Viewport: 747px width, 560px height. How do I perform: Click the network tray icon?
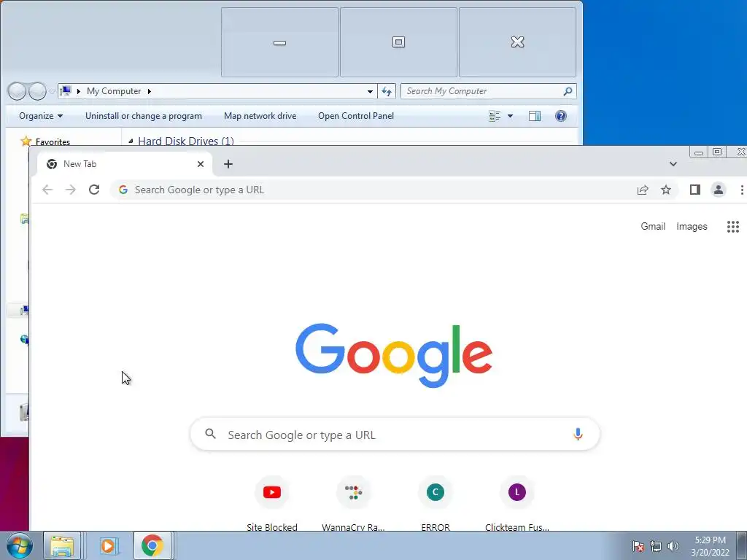tap(656, 546)
